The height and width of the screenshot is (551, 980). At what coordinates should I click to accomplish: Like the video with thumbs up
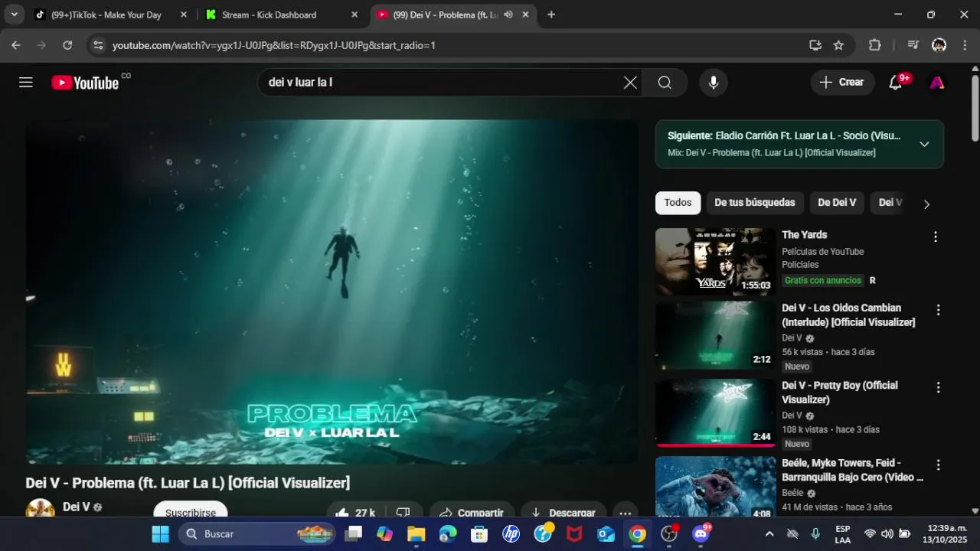[x=356, y=511]
